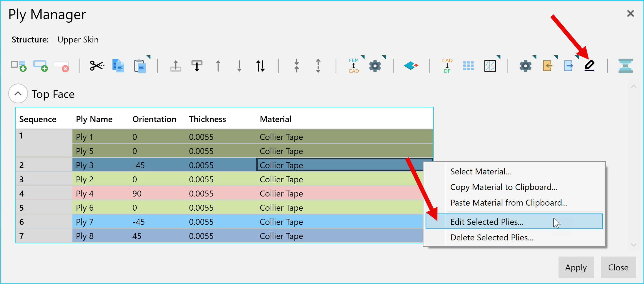Screen dimensions: 644x284
Task: Click the FEM to CAD icon
Action: (x=354, y=66)
